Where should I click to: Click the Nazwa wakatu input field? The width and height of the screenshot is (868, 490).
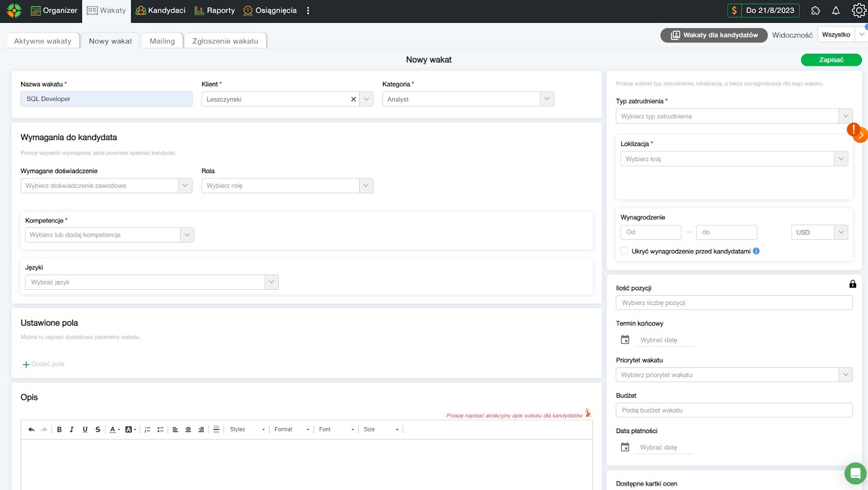106,99
